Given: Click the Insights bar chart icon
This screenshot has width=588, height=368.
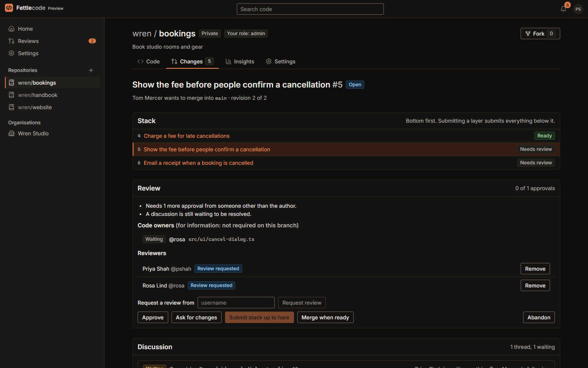Looking at the screenshot, I should [x=228, y=61].
